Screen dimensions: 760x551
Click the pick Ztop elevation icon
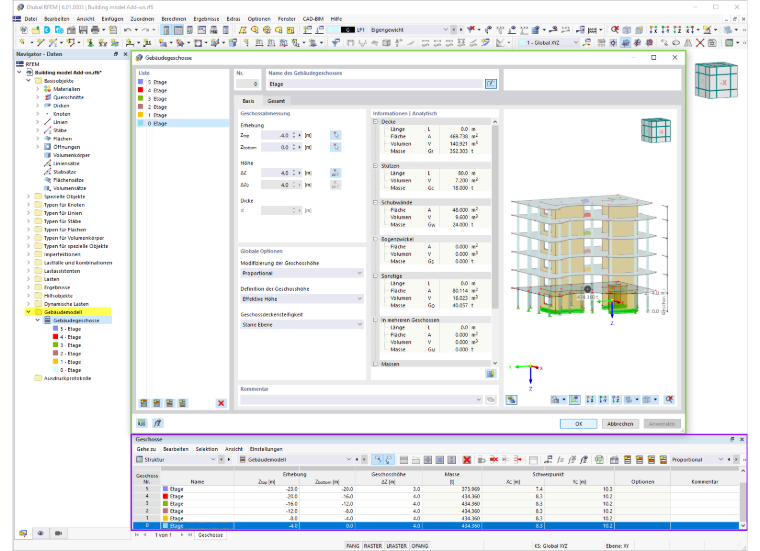[x=335, y=135]
